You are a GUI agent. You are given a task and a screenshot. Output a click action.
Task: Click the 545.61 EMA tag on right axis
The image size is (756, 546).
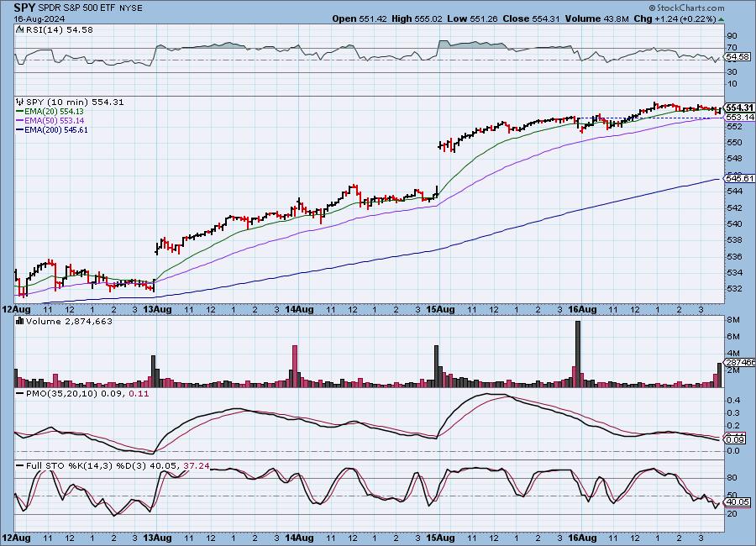point(739,178)
